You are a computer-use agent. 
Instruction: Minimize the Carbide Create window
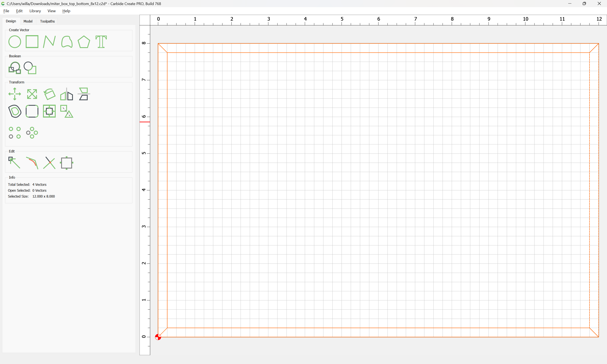click(570, 4)
